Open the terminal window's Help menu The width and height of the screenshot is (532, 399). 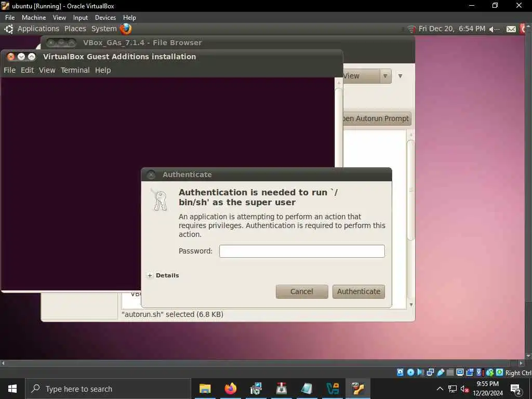tap(103, 70)
